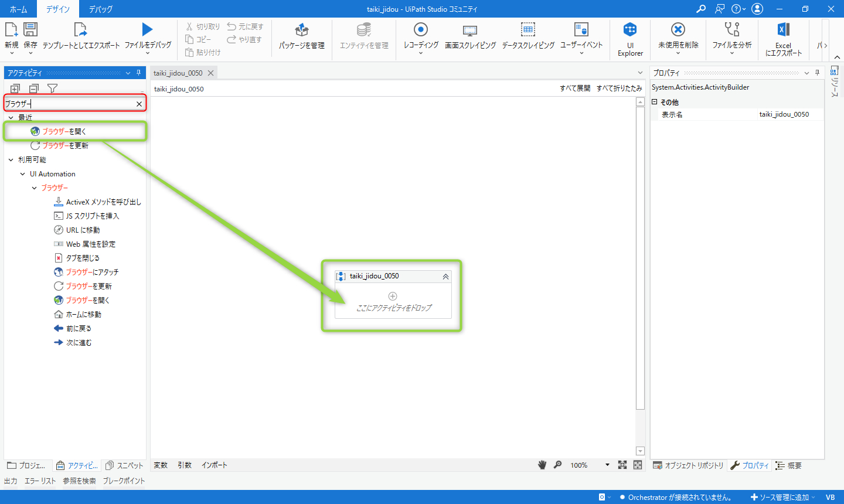Switch to 概要 (Outline) panel tab
Image resolution: width=844 pixels, height=504 pixels.
(x=788, y=465)
